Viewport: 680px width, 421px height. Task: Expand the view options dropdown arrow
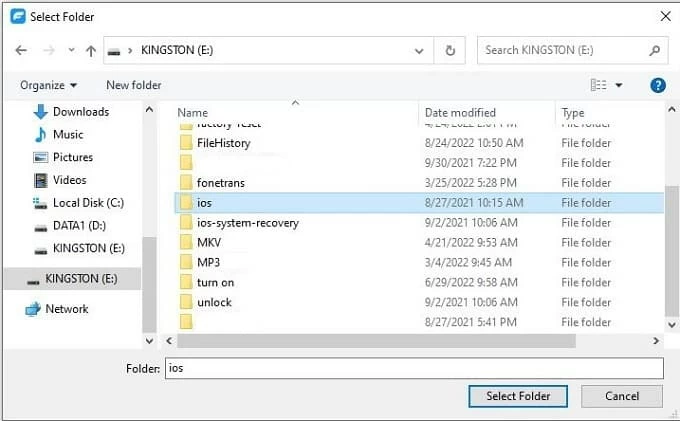pos(619,85)
